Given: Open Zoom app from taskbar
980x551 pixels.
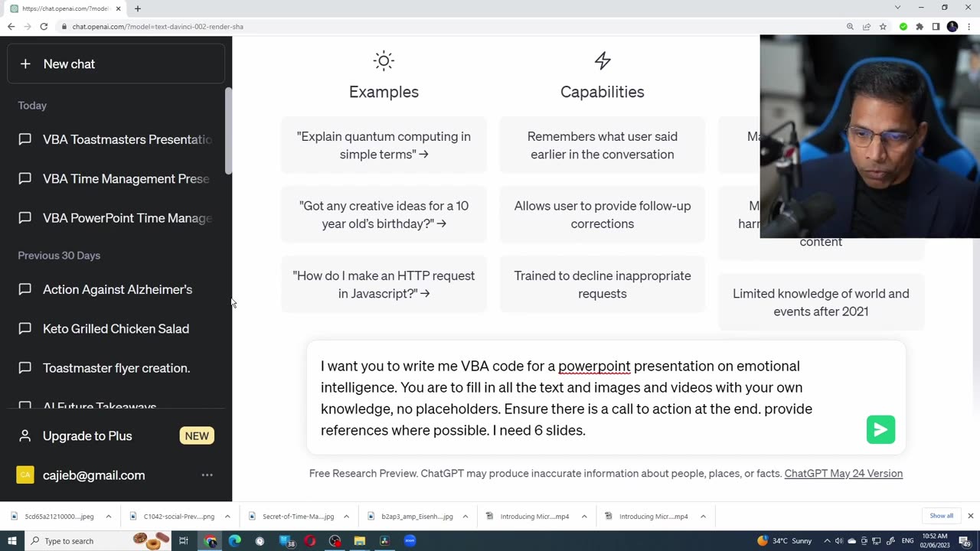Looking at the screenshot, I should click(410, 541).
